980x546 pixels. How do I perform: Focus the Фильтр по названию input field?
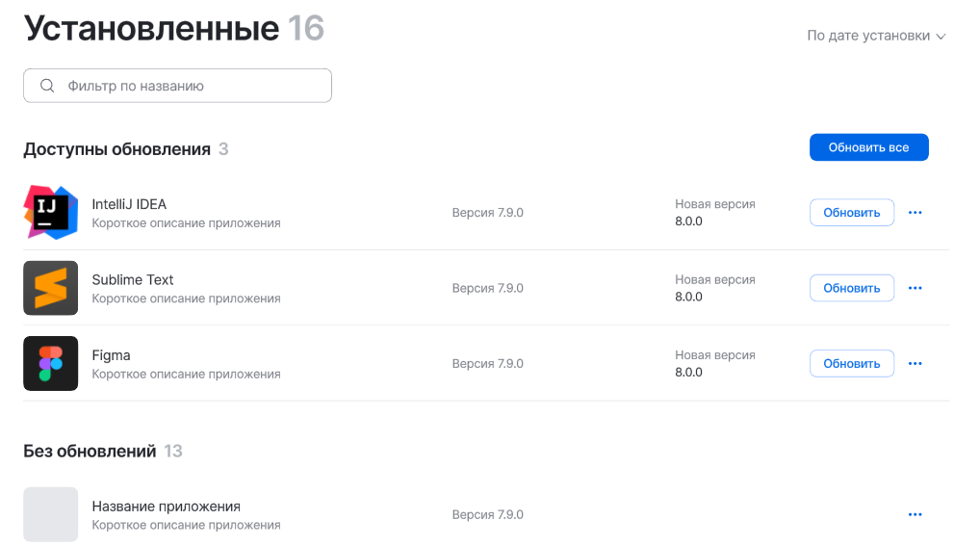coord(193,86)
